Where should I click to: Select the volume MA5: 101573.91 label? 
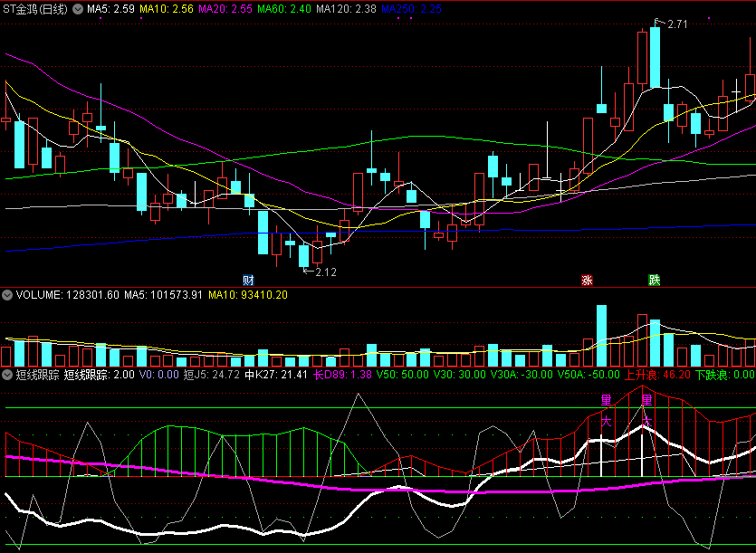(163, 294)
